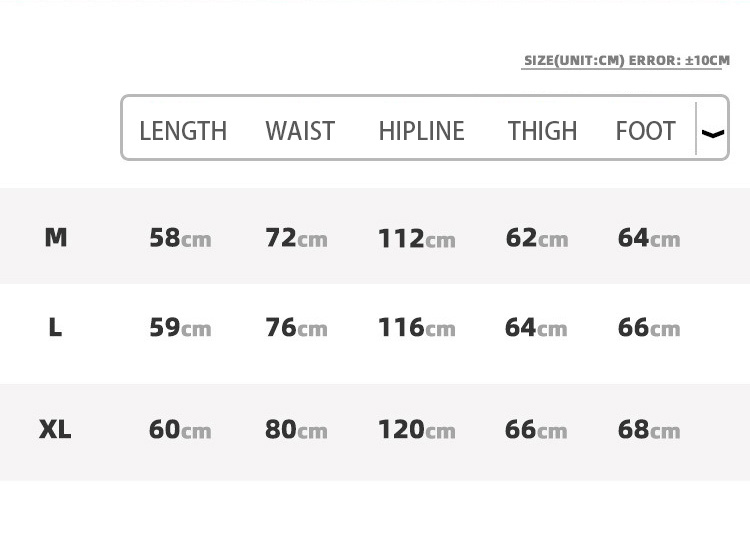Screen dimensions: 750x543
Task: Click the 112cm hipline value
Action: pos(417,238)
